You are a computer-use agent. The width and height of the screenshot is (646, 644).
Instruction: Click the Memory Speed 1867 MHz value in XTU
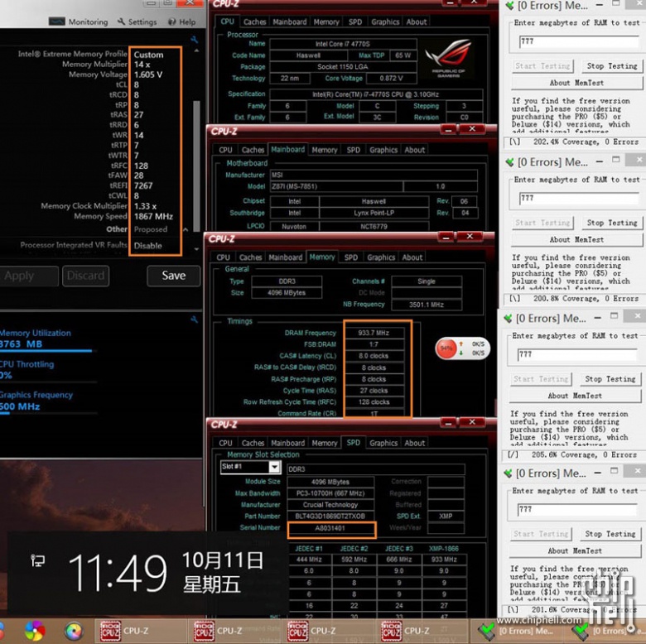153,217
